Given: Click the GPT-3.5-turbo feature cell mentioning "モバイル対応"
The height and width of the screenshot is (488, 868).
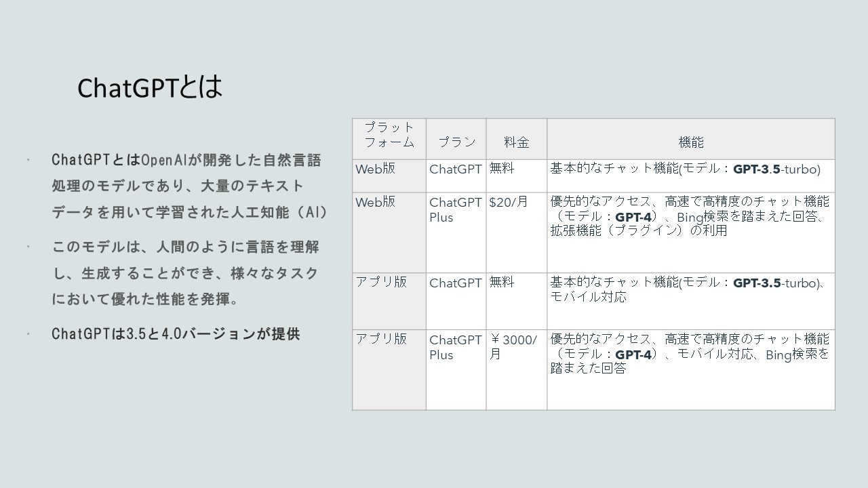Looking at the screenshot, I should [x=691, y=302].
